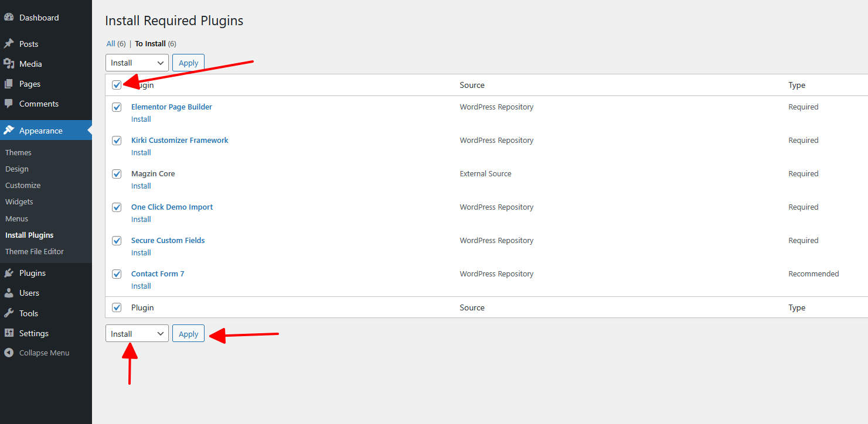Click the Pages icon in sidebar
This screenshot has width=868, height=424.
coord(9,84)
